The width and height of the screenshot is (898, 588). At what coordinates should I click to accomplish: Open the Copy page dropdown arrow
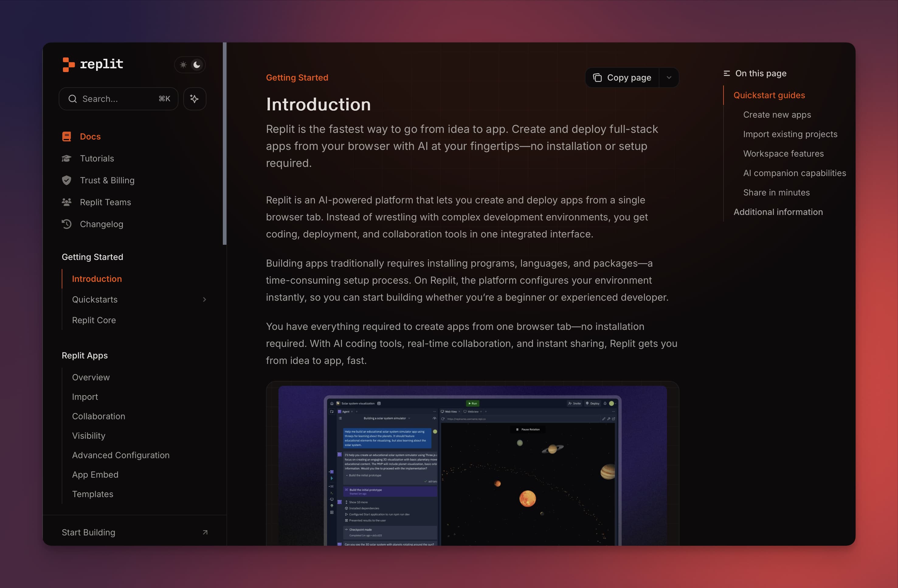pyautogui.click(x=669, y=77)
